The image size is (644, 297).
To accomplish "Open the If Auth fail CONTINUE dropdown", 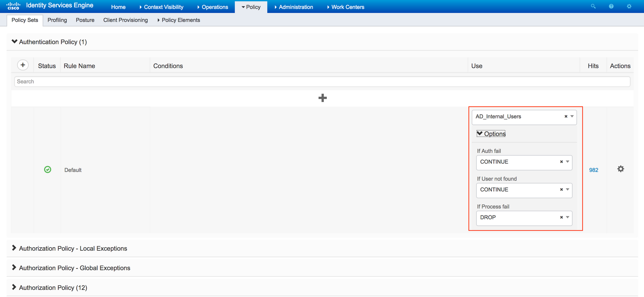I will point(524,162).
